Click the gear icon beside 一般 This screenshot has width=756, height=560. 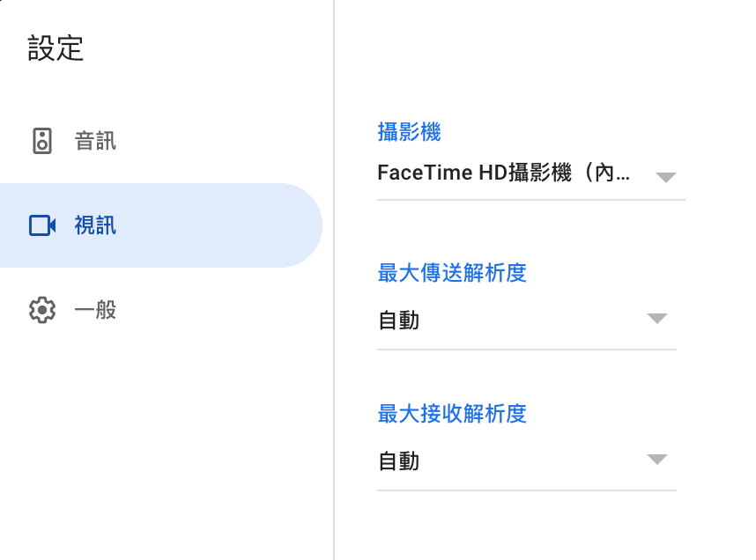42,310
